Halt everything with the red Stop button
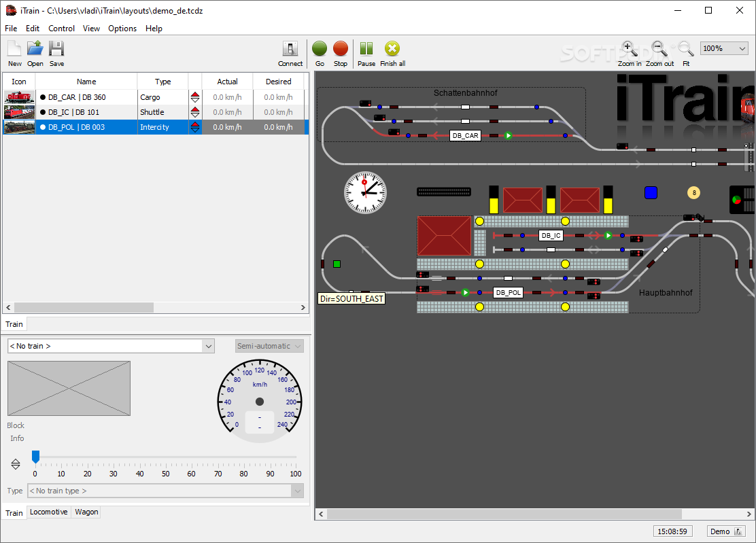 click(341, 53)
